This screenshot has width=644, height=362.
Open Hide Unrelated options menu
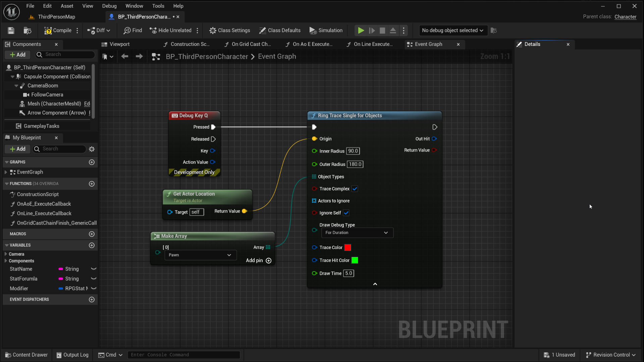[x=198, y=31]
